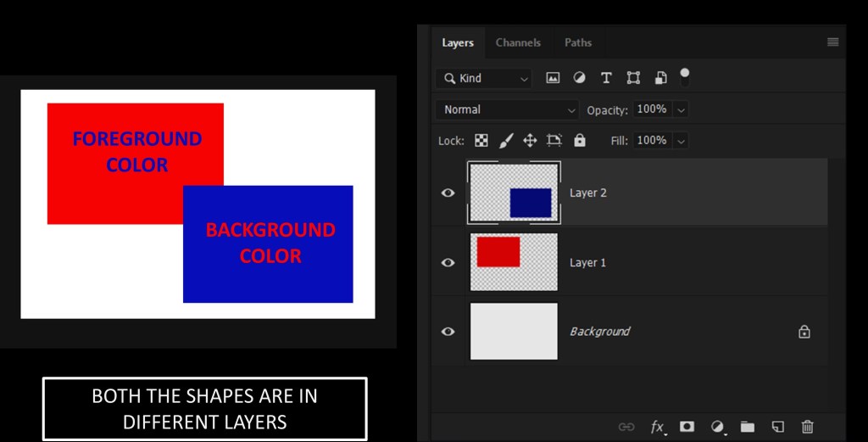The height and width of the screenshot is (442, 868).
Task: Select the Layer 1 thumbnail
Action: 514,262
